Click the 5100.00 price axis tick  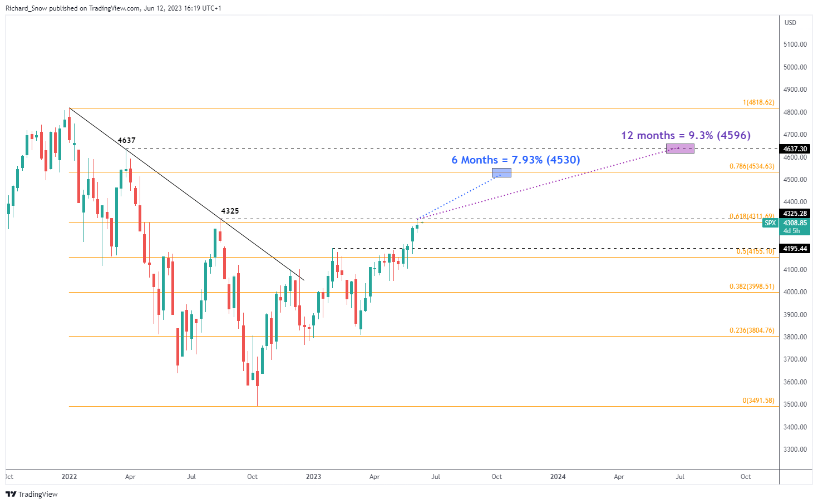coord(795,45)
